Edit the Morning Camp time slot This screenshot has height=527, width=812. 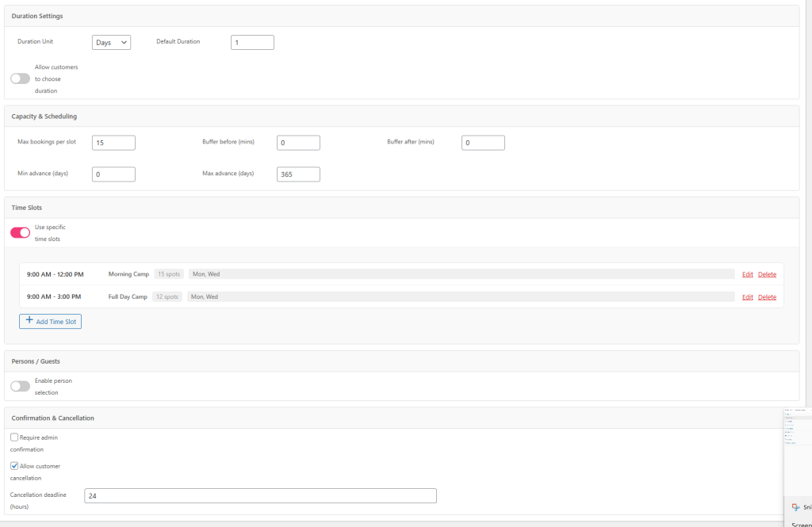(x=747, y=274)
